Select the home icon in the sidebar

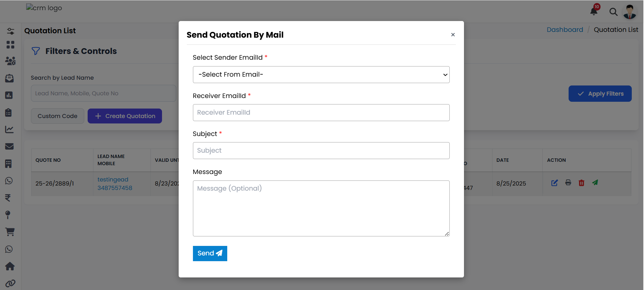point(10,266)
